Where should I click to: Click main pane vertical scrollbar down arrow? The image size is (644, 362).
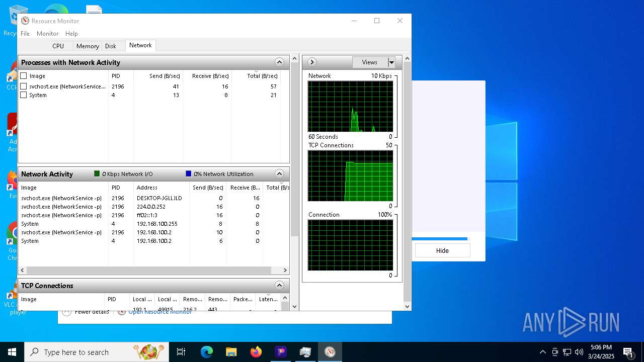tap(295, 306)
